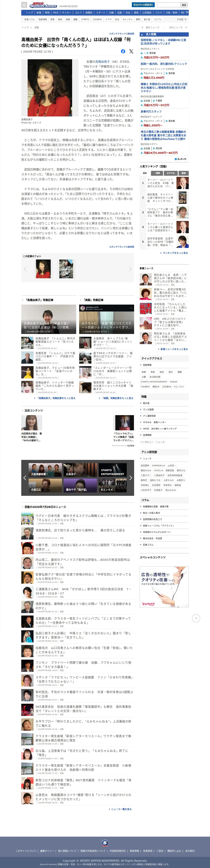Open 「高橋由美子」特集記事をもっと見る link
This screenshot has height=868, width=210.
[x=55, y=398]
